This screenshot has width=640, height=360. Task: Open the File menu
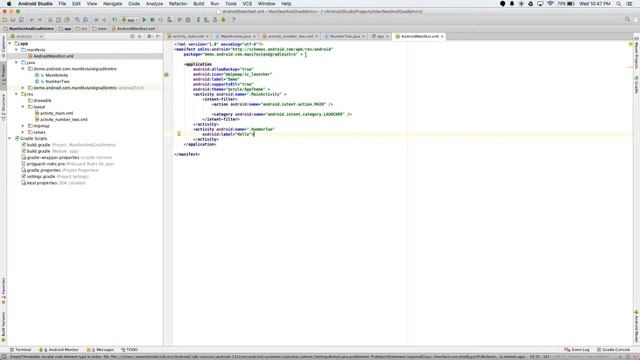(x=62, y=4)
